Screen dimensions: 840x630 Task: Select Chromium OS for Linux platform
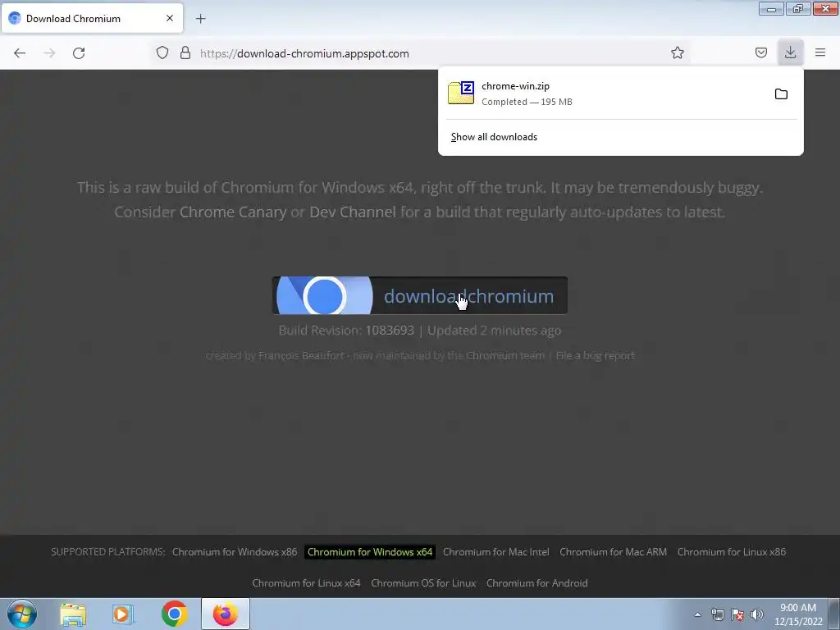(423, 583)
